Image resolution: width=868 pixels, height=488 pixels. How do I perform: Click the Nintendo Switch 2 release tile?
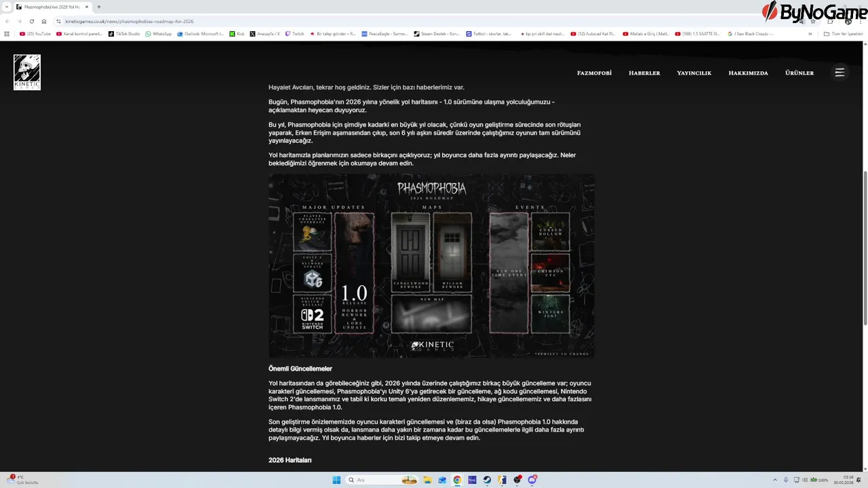313,314
